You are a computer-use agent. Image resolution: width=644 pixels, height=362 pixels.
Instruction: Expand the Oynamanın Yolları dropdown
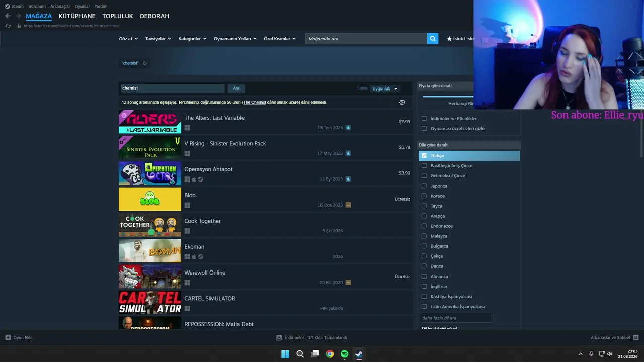235,39
